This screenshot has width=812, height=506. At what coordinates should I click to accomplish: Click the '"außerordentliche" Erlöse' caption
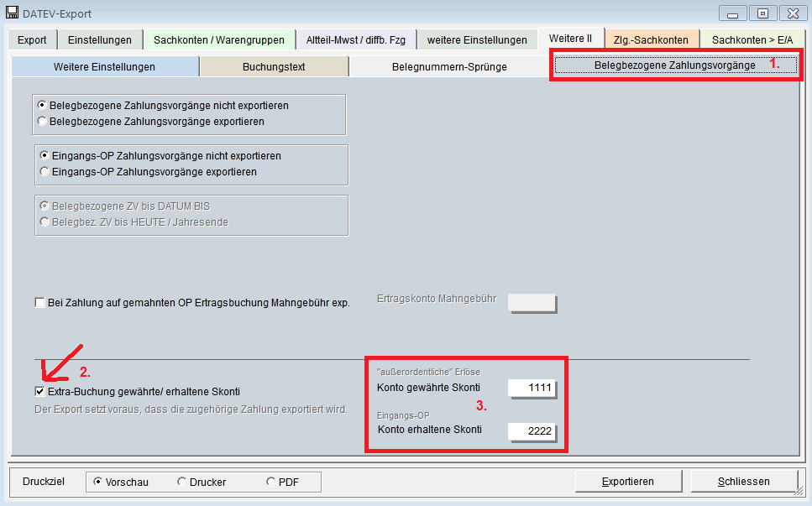click(428, 372)
